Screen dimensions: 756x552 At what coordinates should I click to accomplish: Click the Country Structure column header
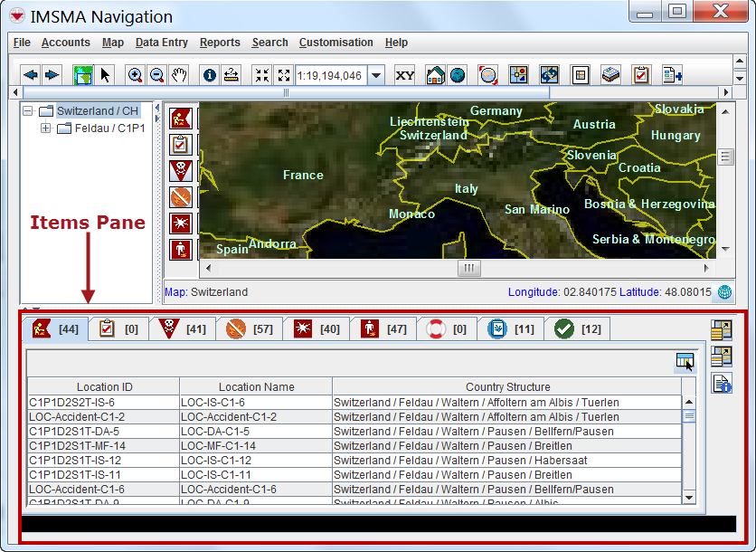click(x=507, y=387)
